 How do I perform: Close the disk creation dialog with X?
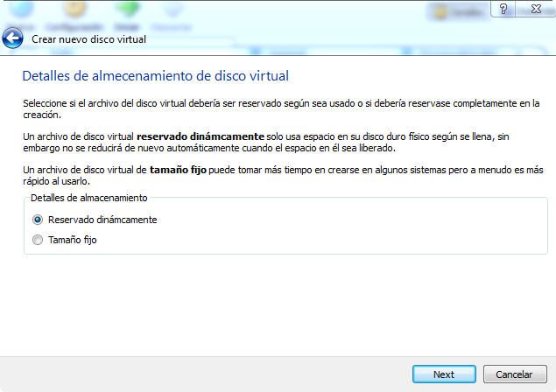tap(536, 9)
